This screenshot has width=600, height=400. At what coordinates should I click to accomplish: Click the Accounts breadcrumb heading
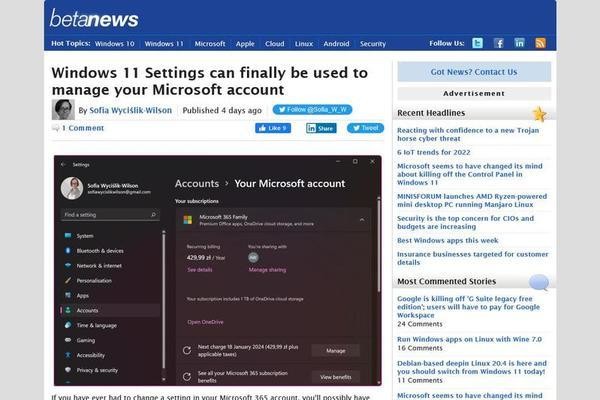click(x=197, y=183)
